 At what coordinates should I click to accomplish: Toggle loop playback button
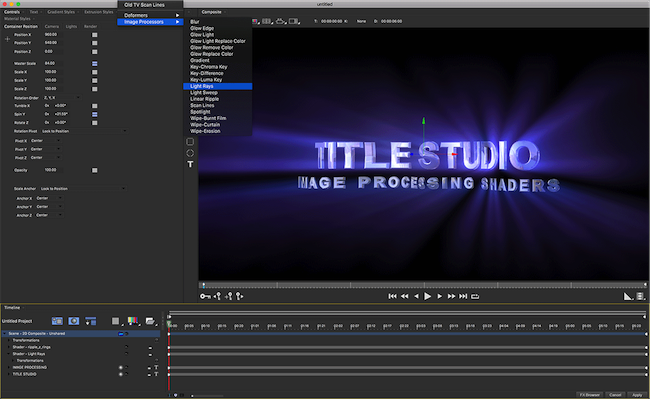(475, 296)
